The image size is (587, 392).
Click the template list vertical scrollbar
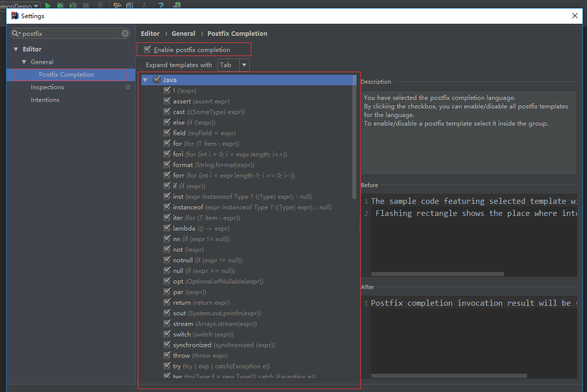point(354,137)
